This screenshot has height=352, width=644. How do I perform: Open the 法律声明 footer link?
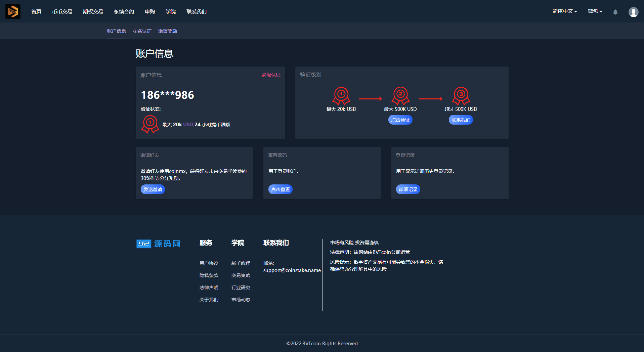pos(209,288)
